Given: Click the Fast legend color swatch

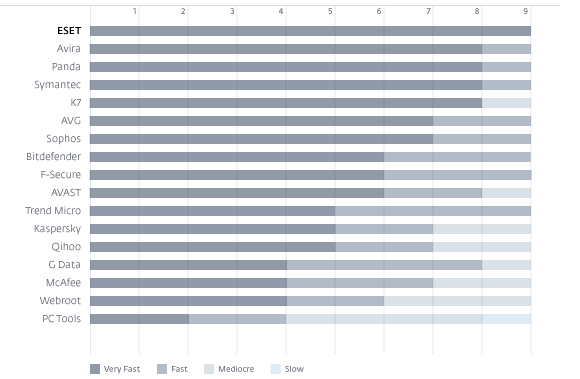Looking at the screenshot, I should pos(162,369).
